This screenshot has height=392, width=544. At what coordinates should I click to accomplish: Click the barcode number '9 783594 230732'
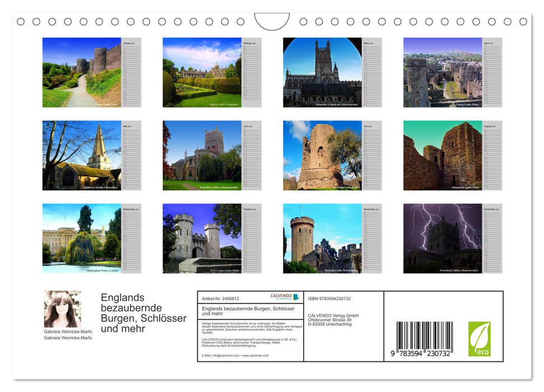coord(420,353)
